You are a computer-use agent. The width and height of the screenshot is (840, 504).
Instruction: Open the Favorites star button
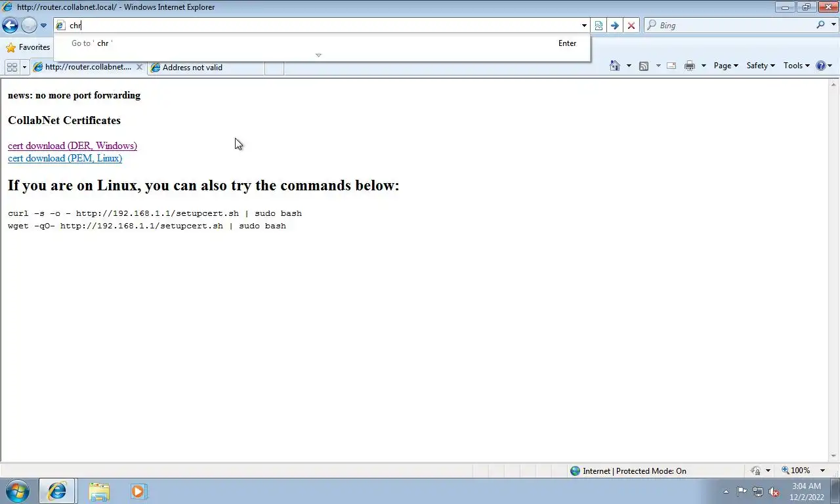tap(28, 47)
